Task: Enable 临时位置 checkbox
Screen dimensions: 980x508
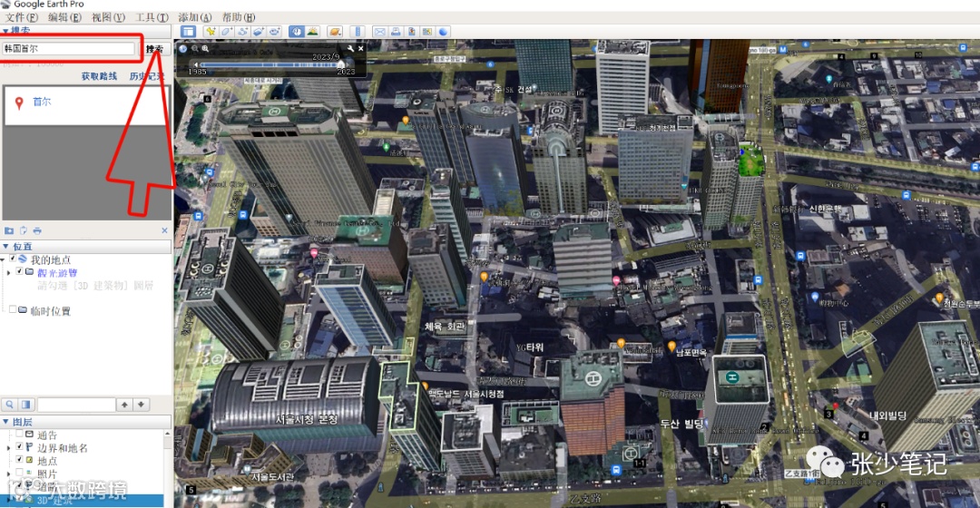Action: [x=13, y=309]
